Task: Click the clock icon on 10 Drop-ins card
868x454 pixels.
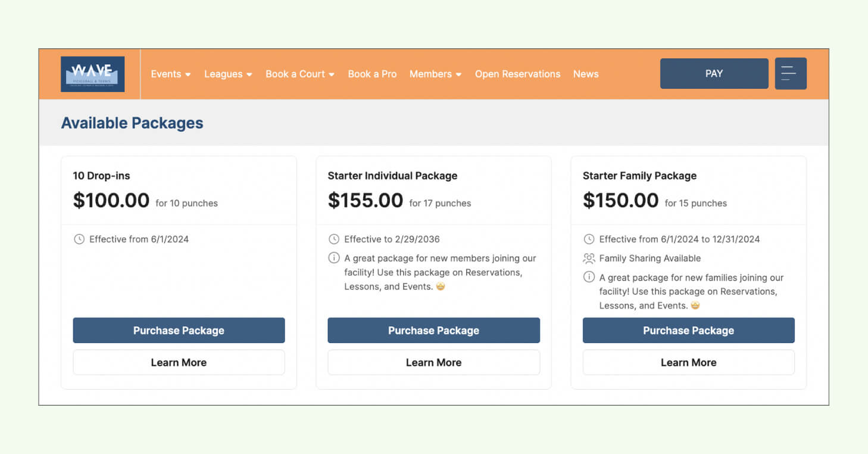Action: [x=79, y=239]
